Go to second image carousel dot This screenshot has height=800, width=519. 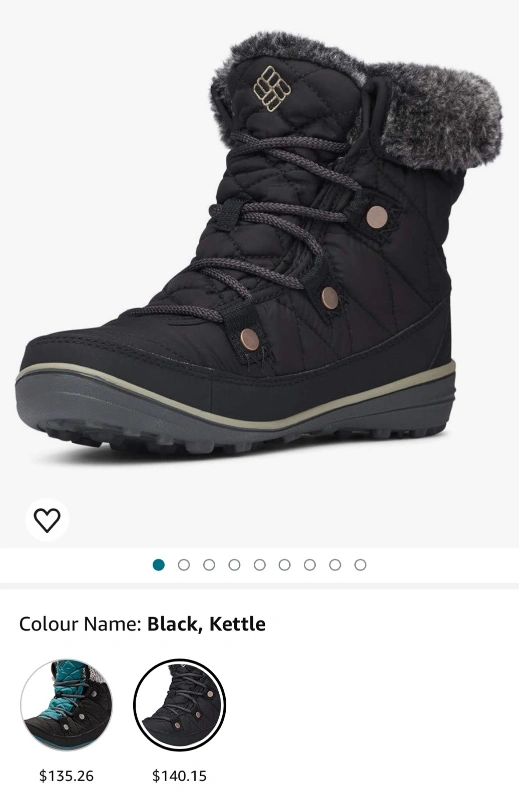tap(184, 565)
